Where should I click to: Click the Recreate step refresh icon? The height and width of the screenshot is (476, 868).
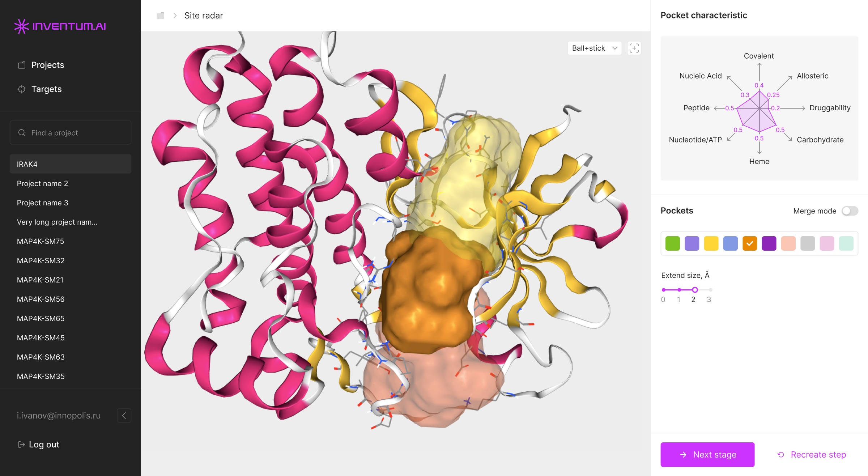pos(781,455)
